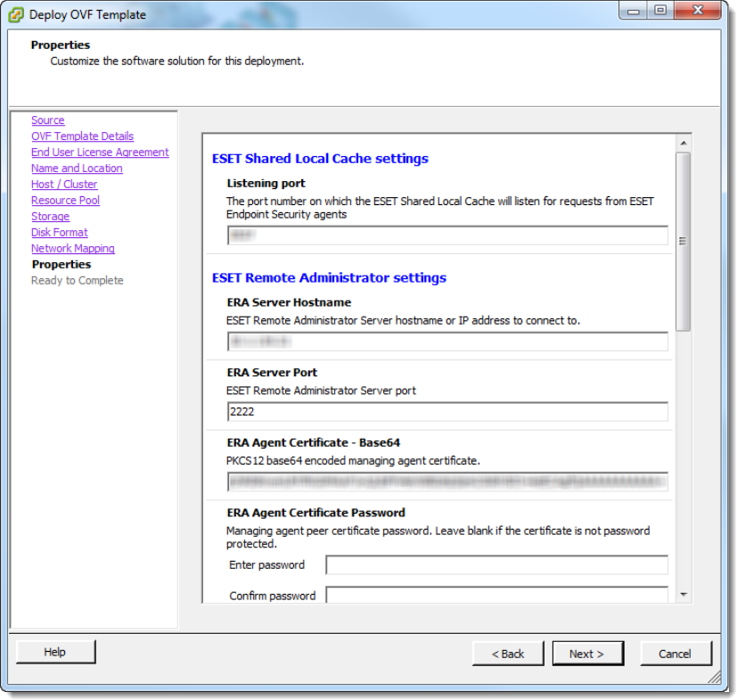
Task: Focus the Listening port input field
Action: (x=447, y=235)
